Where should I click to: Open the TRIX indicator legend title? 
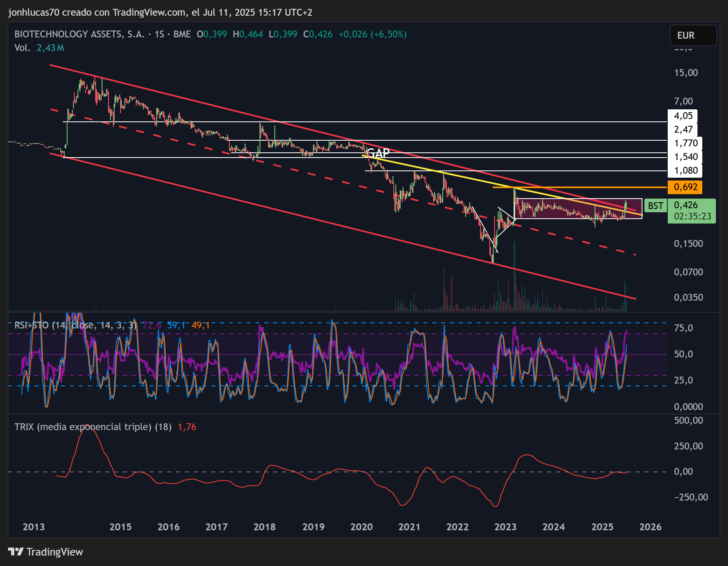coord(93,427)
